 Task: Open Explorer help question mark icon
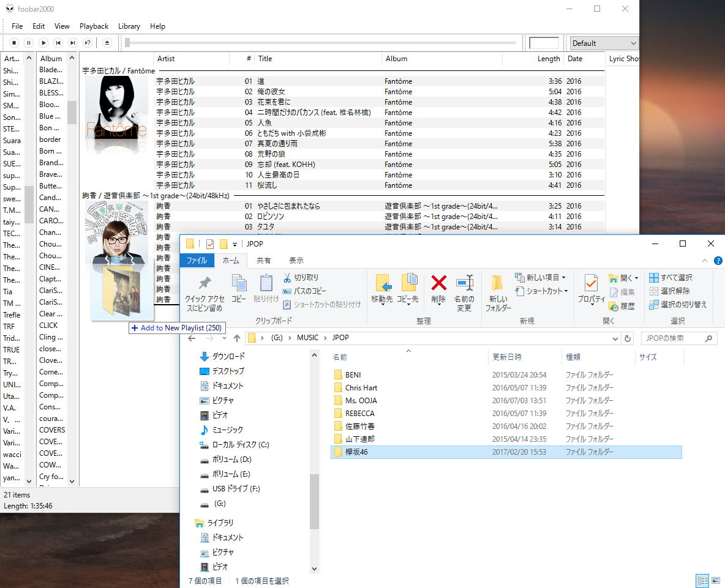[x=718, y=261]
